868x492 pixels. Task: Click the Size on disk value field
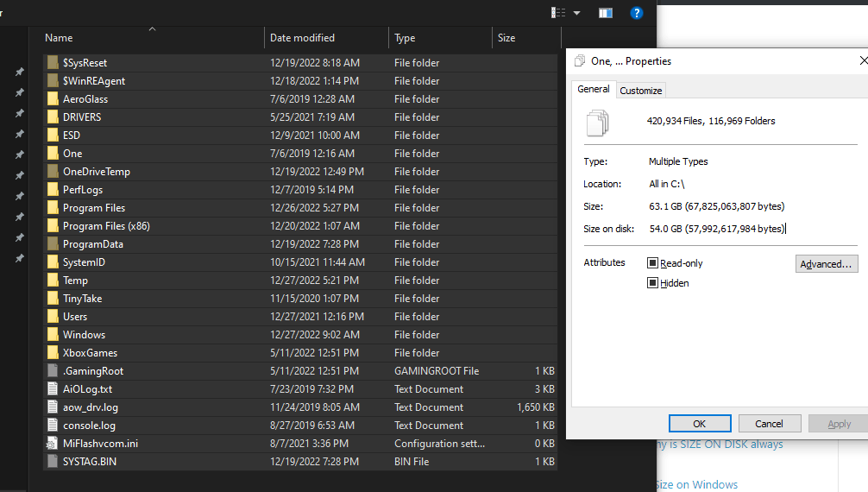click(x=717, y=229)
